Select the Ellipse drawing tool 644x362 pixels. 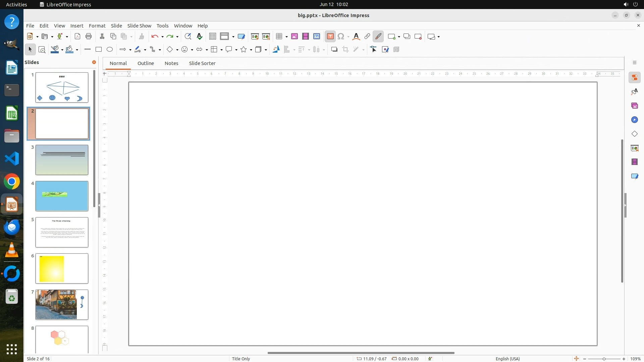(110, 50)
